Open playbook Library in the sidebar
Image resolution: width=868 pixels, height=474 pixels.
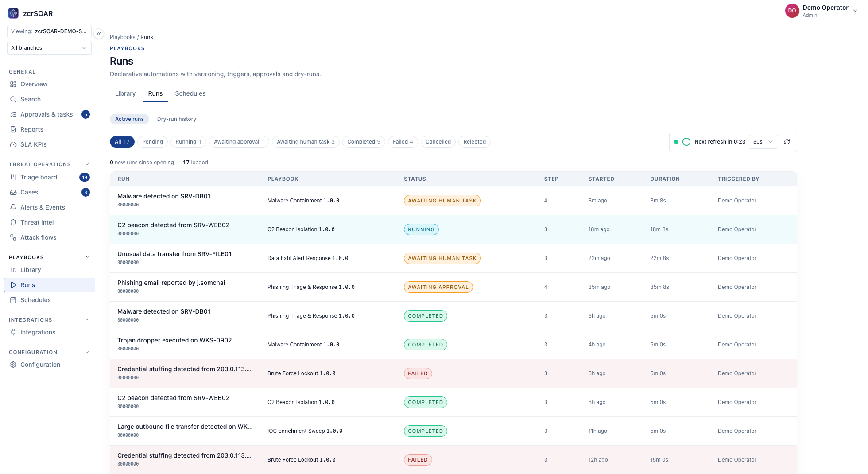49,270
